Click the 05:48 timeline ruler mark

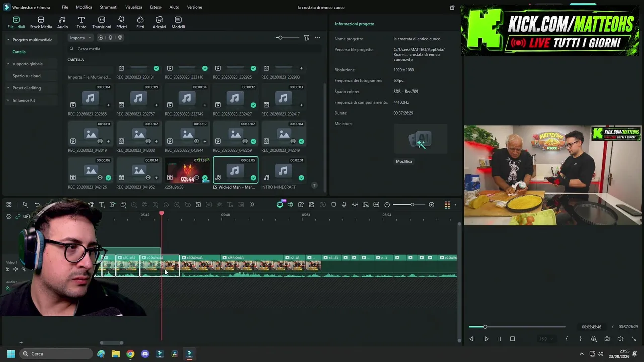coord(225,215)
